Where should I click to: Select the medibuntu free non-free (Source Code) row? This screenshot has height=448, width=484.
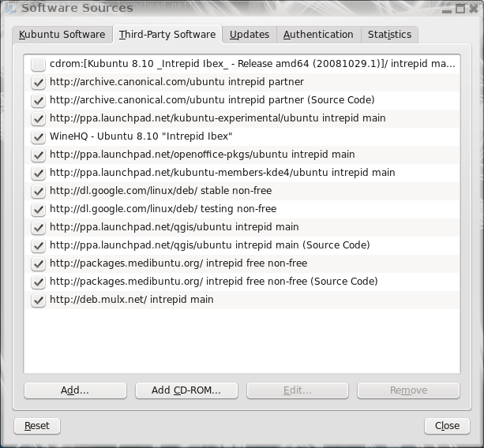coord(213,282)
